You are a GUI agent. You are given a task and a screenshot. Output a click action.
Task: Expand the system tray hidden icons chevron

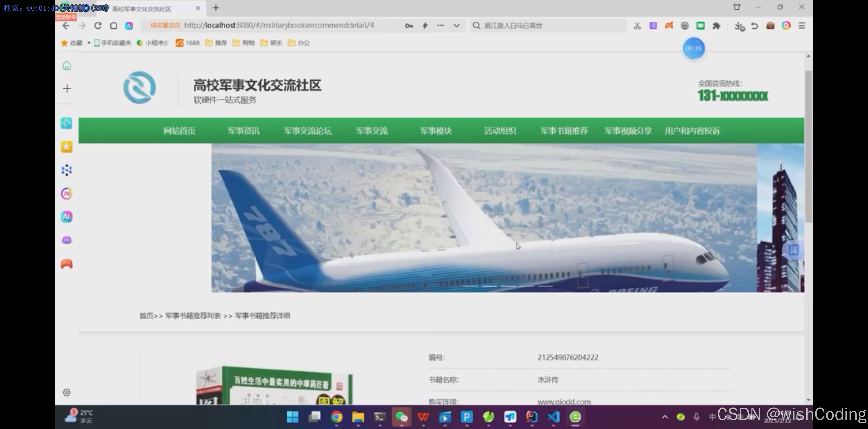664,417
